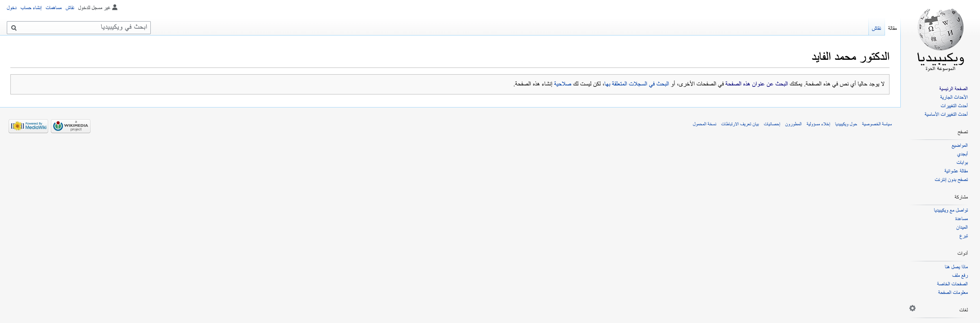This screenshot has width=980, height=323.
Task: Select the مقالة tab
Action: [x=892, y=28]
